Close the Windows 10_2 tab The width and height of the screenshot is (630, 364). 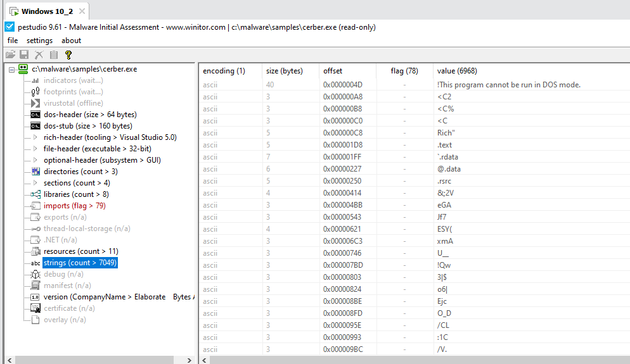click(x=82, y=11)
